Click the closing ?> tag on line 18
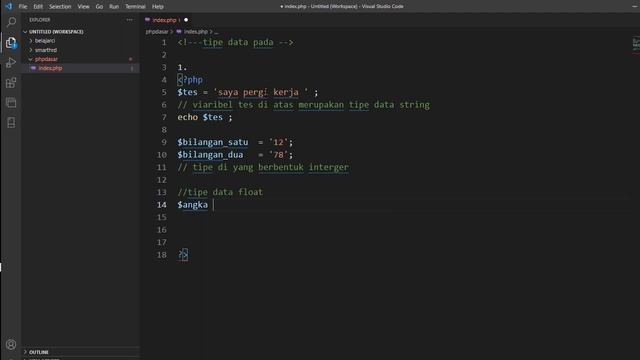Image resolution: width=640 pixels, height=360 pixels. pyautogui.click(x=182, y=255)
